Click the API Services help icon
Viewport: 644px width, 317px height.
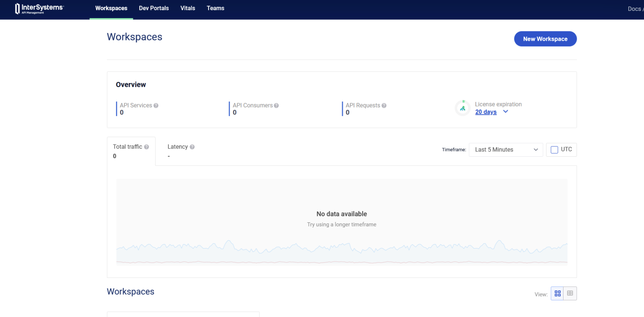pyautogui.click(x=156, y=106)
